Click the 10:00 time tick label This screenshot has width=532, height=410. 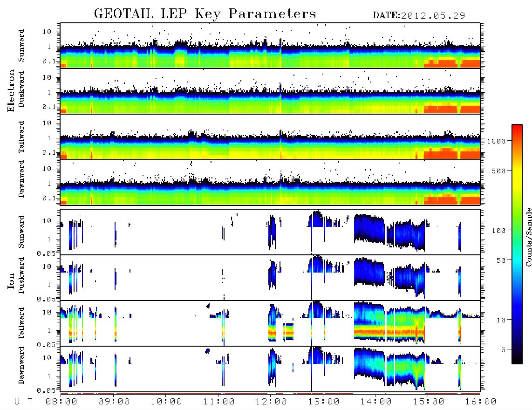pyautogui.click(x=166, y=402)
